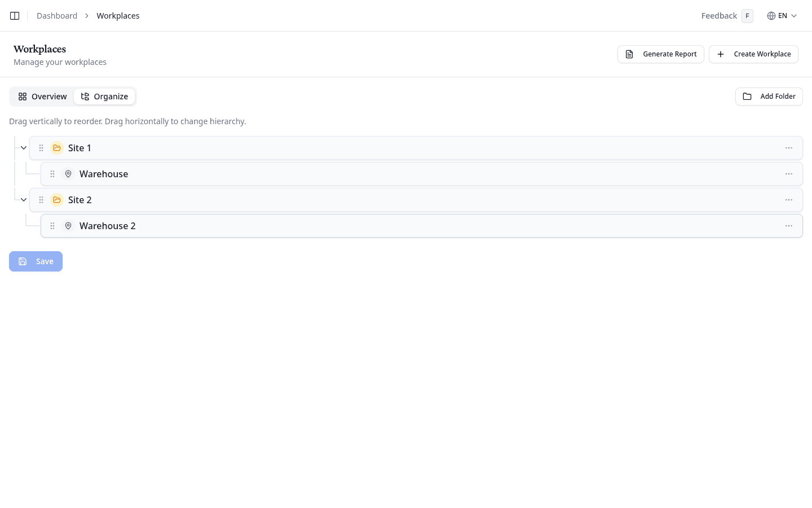Click the document icon in Generate Report
Image resolution: width=812 pixels, height=508 pixels.
click(x=629, y=54)
